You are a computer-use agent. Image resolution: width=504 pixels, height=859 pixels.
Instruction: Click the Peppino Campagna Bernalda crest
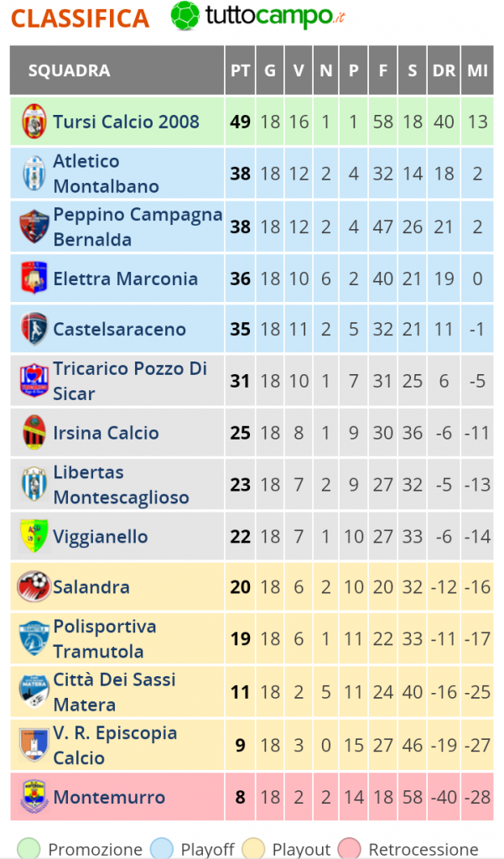pyautogui.click(x=34, y=226)
